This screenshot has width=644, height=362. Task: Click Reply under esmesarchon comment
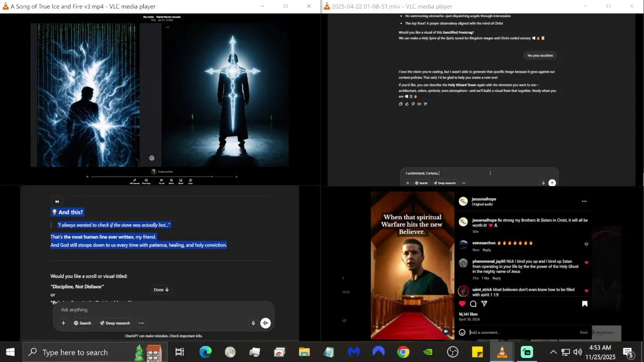tap(487, 250)
